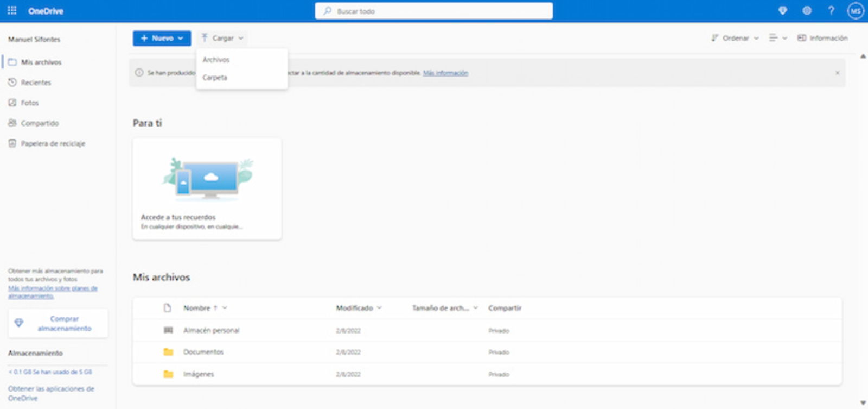Open settings gear icon in header

point(807,10)
